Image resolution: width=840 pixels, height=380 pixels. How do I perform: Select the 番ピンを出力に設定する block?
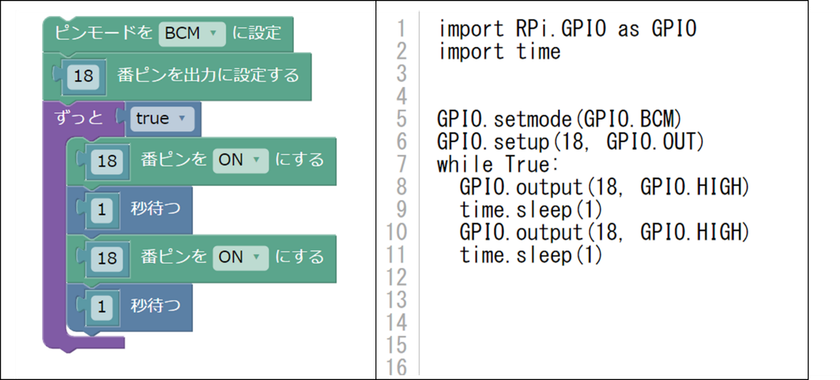tap(177, 76)
